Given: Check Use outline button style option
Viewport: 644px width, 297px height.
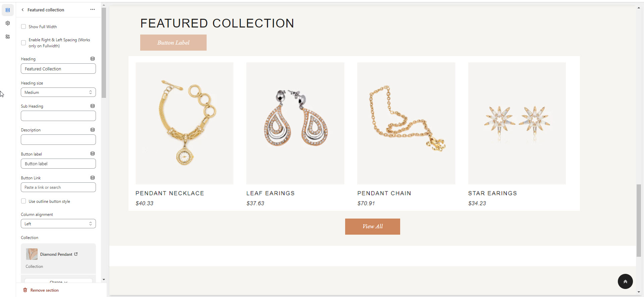Looking at the screenshot, I should click(23, 201).
